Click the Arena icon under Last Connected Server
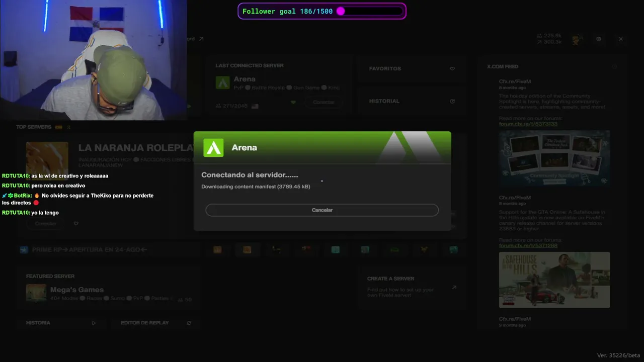Viewport: 644px width, 362px height. point(222,83)
